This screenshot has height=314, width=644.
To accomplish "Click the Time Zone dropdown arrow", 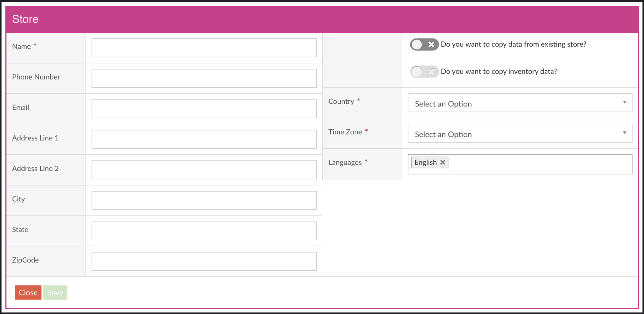I will tap(625, 133).
